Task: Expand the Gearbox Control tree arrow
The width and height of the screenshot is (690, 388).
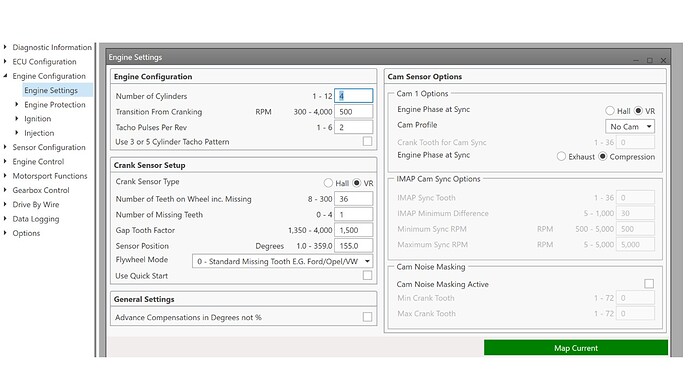Action: tap(5, 190)
